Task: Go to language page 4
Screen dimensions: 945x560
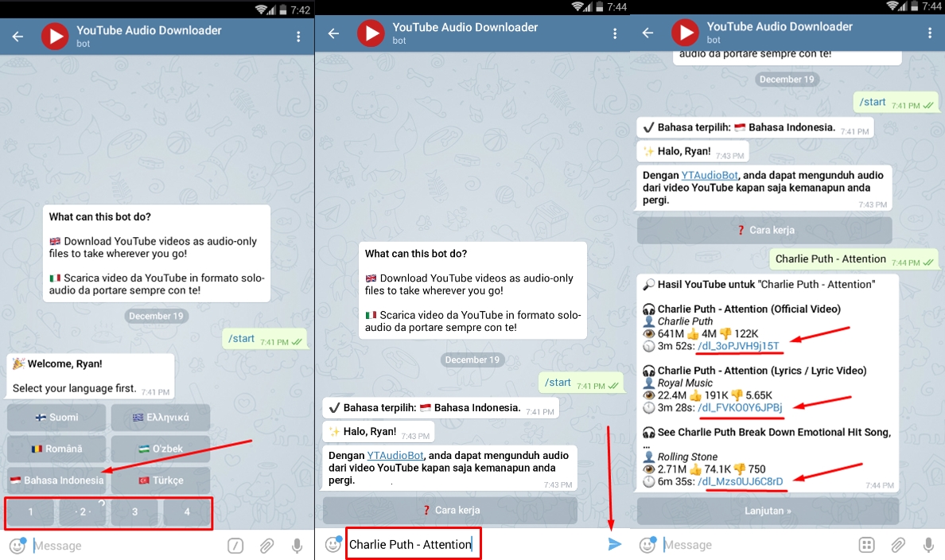Action: pyautogui.click(x=187, y=511)
